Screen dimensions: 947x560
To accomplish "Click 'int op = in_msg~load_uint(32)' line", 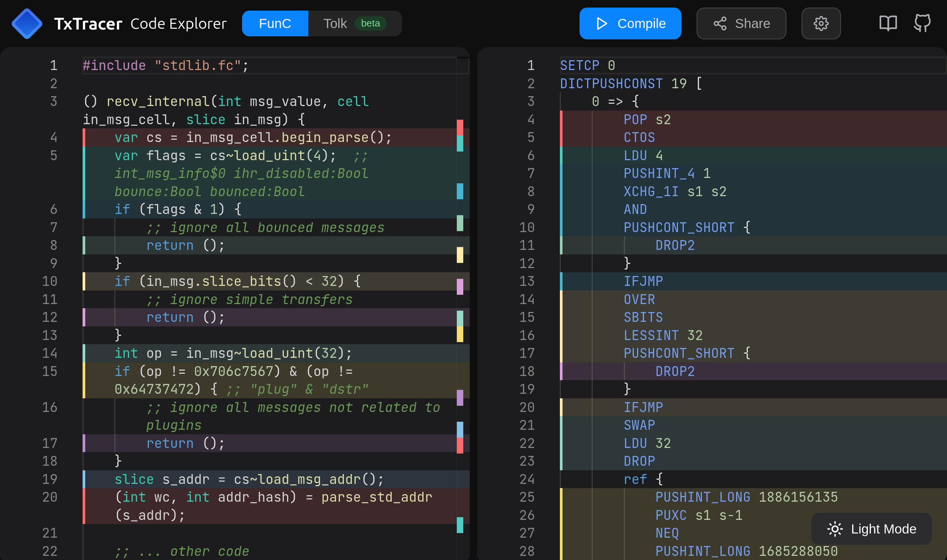I will (233, 353).
